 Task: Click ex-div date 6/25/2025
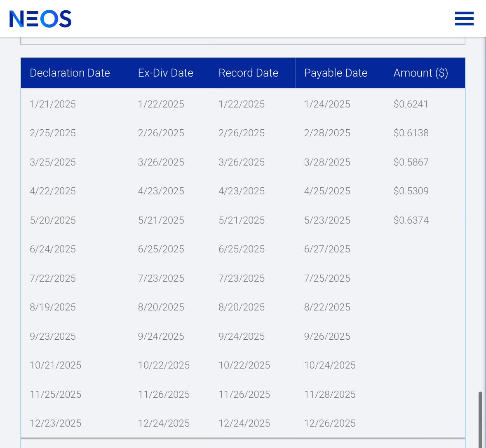coord(161,249)
